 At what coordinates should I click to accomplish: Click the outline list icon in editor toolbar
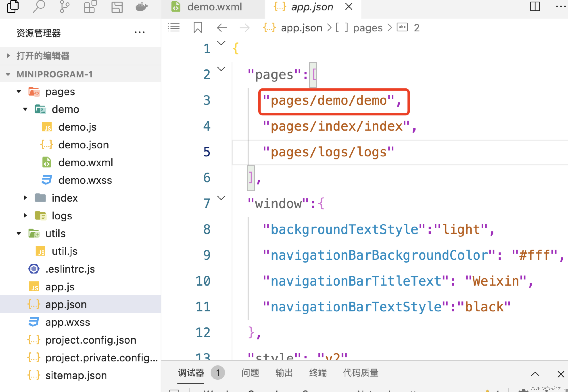click(174, 27)
